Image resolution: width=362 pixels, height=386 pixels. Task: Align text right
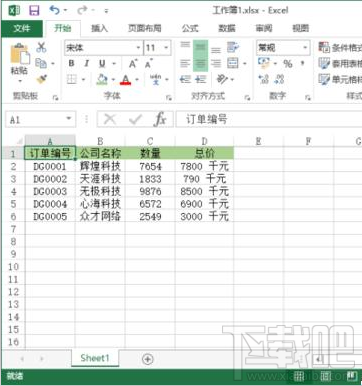(x=216, y=63)
